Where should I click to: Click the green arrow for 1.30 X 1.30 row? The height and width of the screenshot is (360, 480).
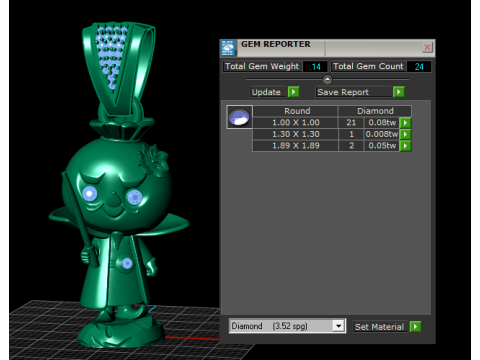pyautogui.click(x=405, y=134)
